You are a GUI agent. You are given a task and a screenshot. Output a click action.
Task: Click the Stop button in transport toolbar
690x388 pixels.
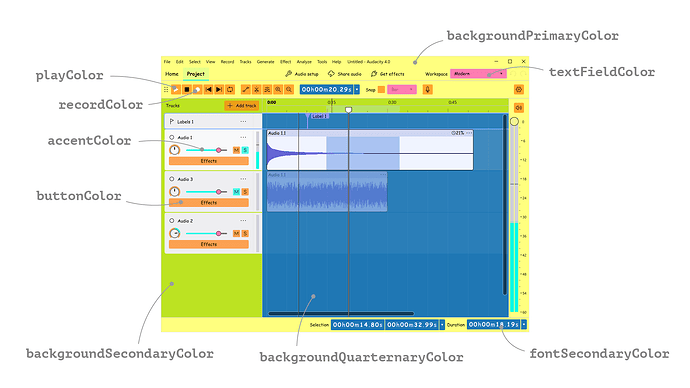[187, 90]
